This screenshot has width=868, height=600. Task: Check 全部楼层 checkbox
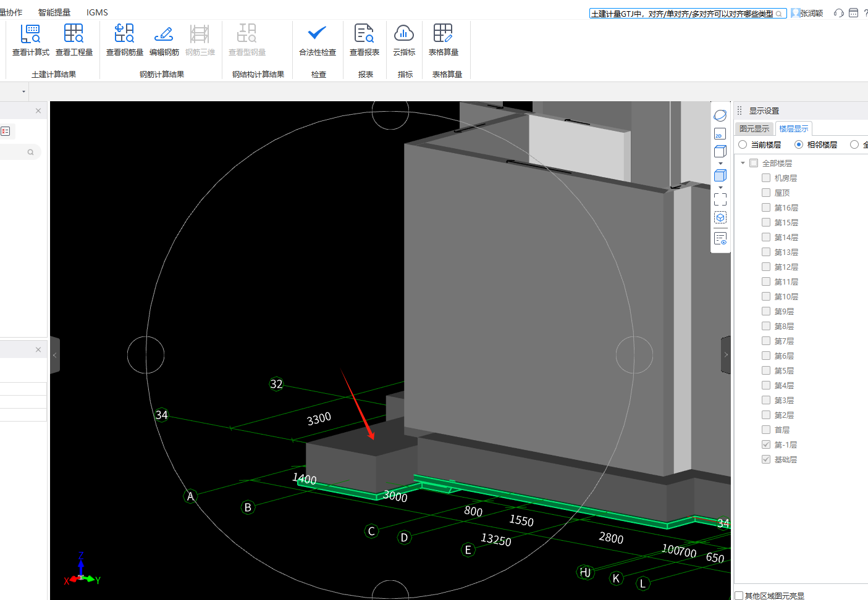(x=754, y=163)
